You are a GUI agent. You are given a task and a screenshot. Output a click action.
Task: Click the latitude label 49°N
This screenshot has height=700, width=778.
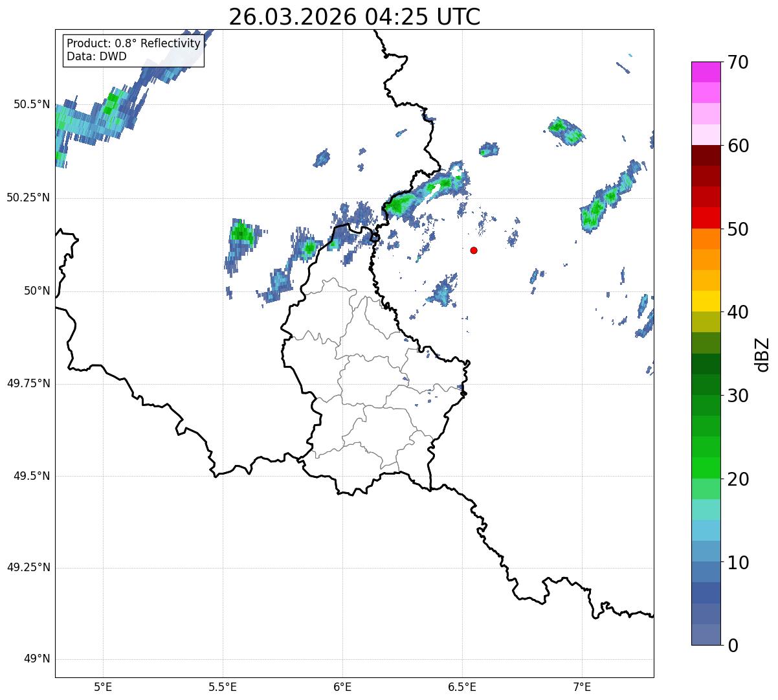click(37, 659)
